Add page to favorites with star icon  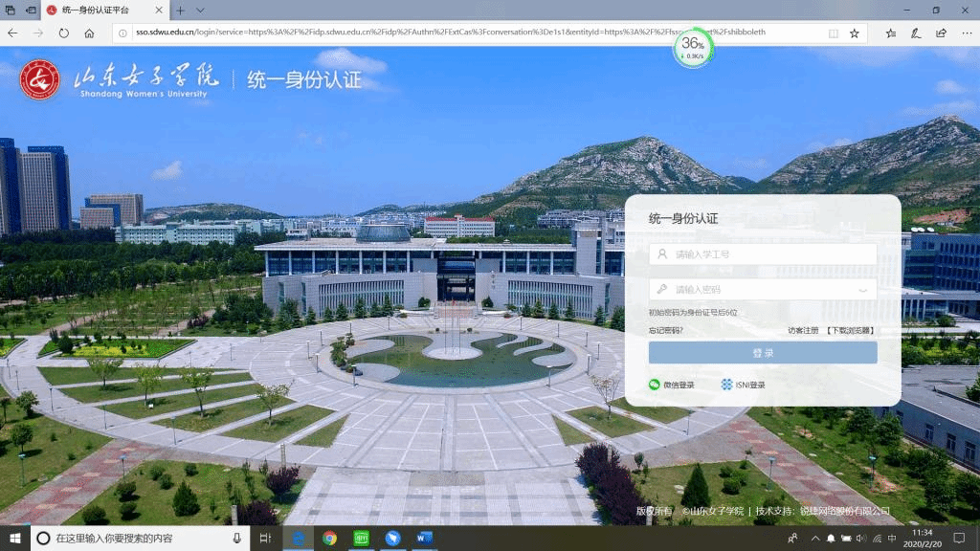855,33
